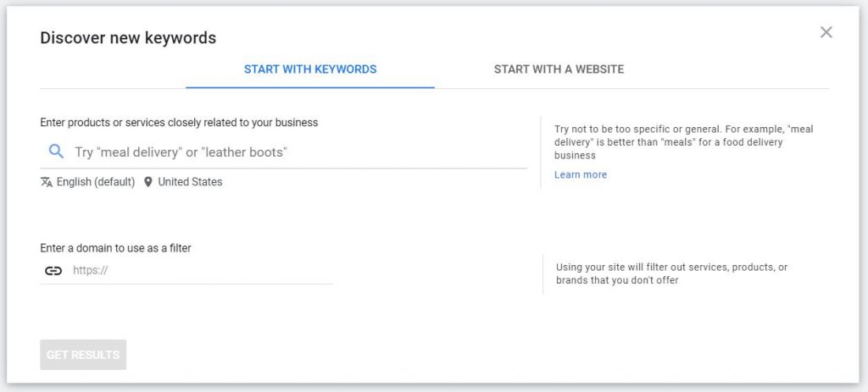Open the English (default) language selector

[95, 182]
